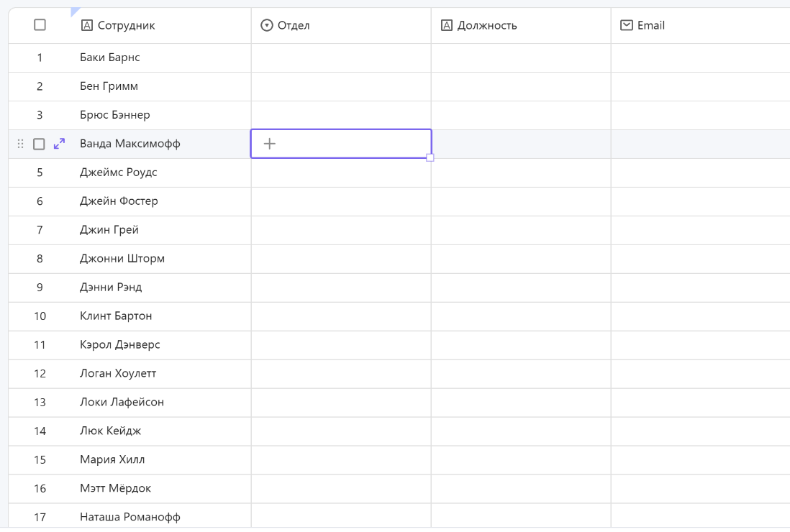The width and height of the screenshot is (790, 532).
Task: Select the Должность column header
Action: 521,26
